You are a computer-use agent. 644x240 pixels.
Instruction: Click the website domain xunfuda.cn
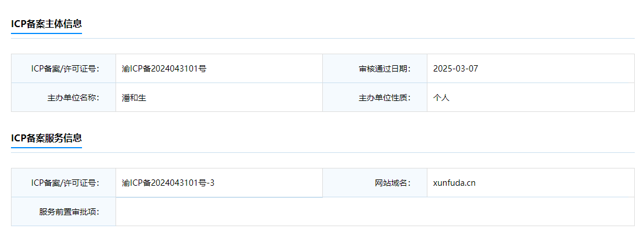coord(454,182)
